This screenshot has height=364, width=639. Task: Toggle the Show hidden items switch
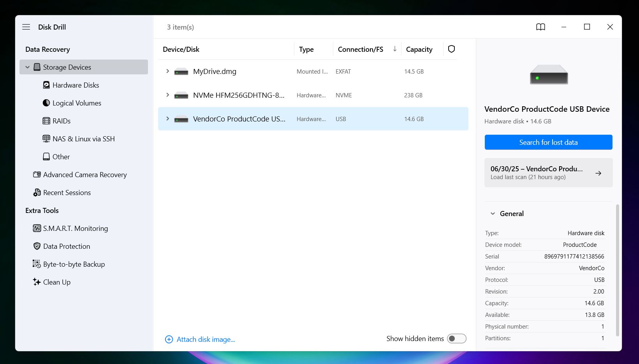pyautogui.click(x=456, y=338)
